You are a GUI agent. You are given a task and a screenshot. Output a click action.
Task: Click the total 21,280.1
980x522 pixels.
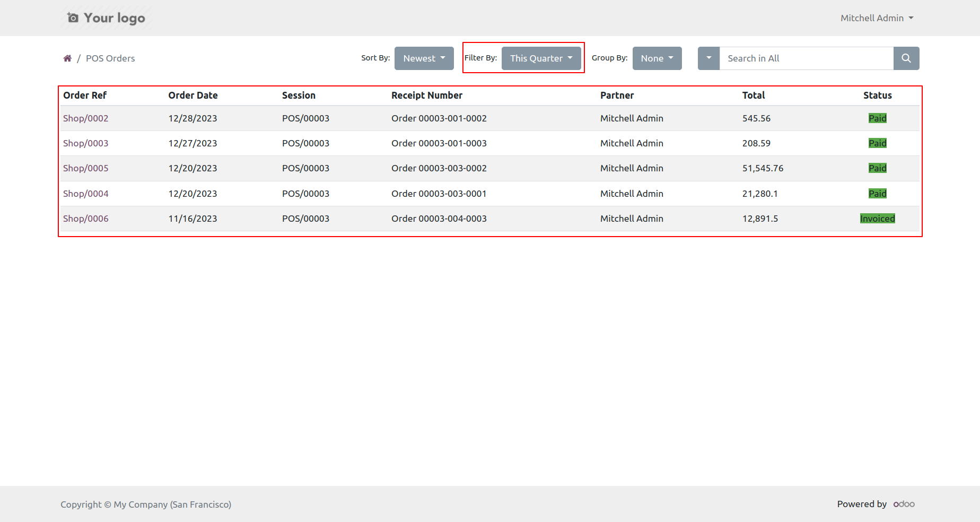pos(760,194)
